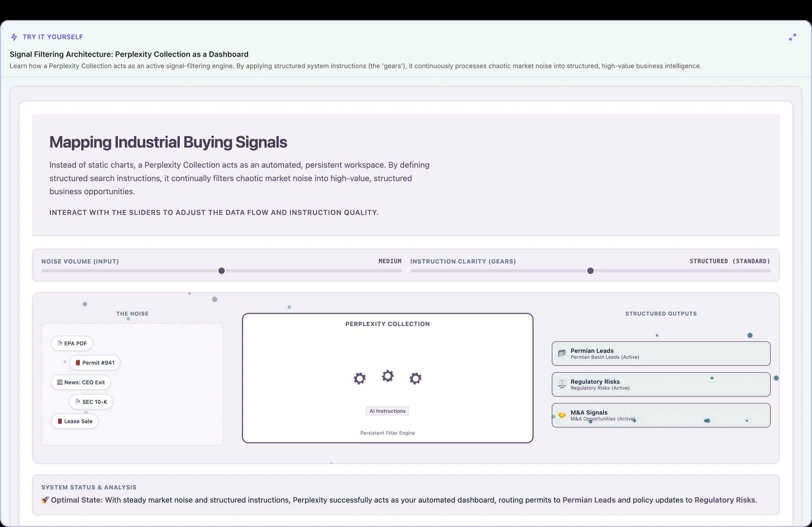Click the Regulatory Risks link in analysis
Viewport: 812px width, 527px height.
click(x=724, y=500)
